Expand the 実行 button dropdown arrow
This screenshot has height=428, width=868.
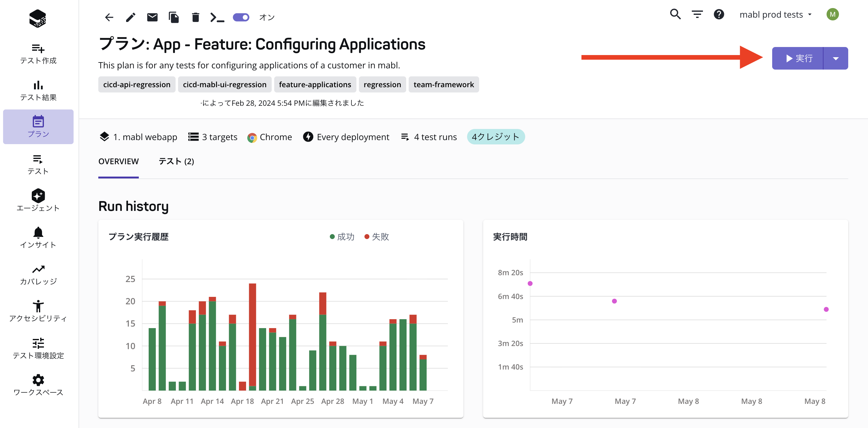point(836,58)
